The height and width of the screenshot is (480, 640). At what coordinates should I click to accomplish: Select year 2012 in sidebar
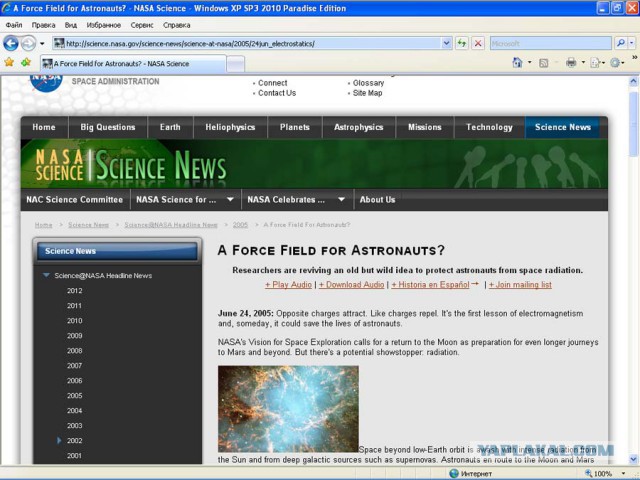click(75, 291)
